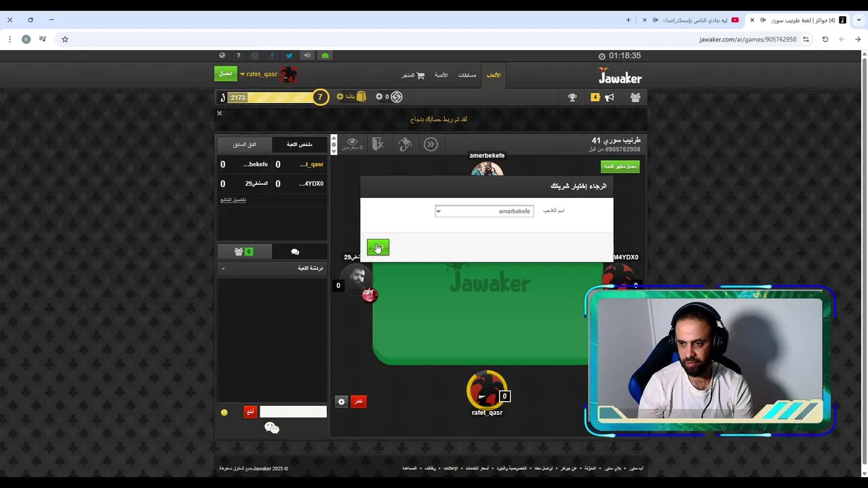Click the chat bubbles icon below input
The height and width of the screenshot is (488, 868).
click(x=272, y=428)
